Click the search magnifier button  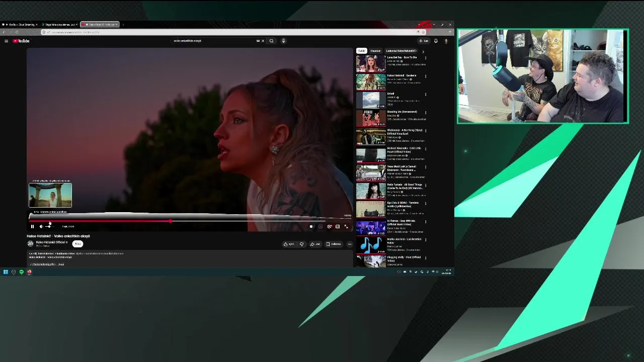point(271,41)
